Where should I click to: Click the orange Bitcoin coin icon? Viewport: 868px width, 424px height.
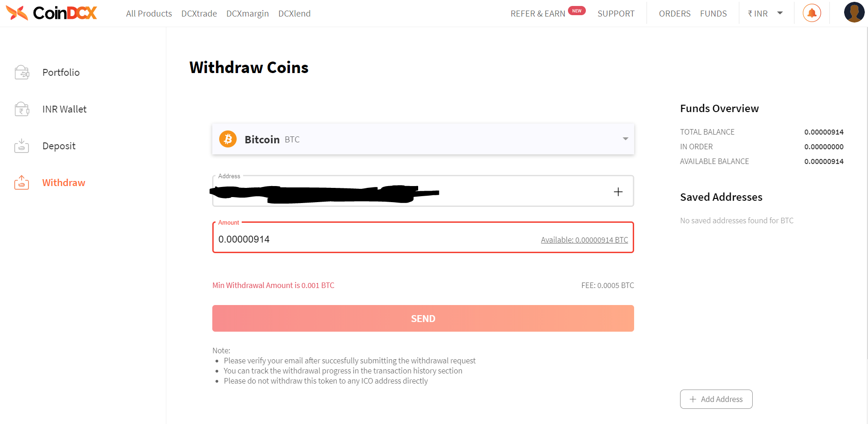point(228,139)
